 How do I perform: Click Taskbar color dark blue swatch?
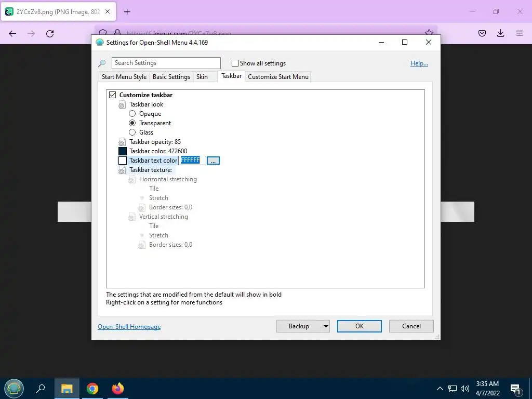point(123,151)
